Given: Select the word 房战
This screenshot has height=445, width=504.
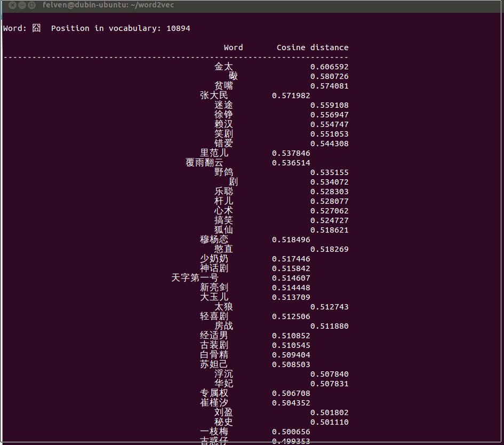Looking at the screenshot, I should coord(223,326).
